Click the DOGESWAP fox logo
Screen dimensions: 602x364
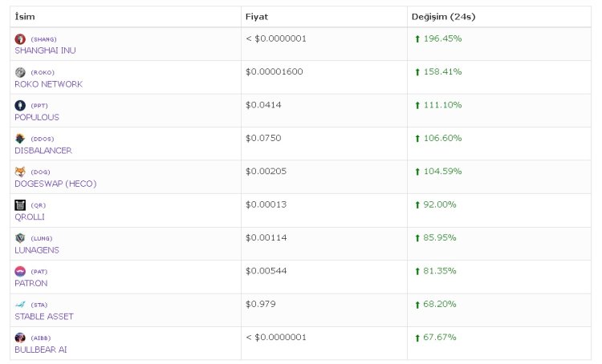coord(20,172)
